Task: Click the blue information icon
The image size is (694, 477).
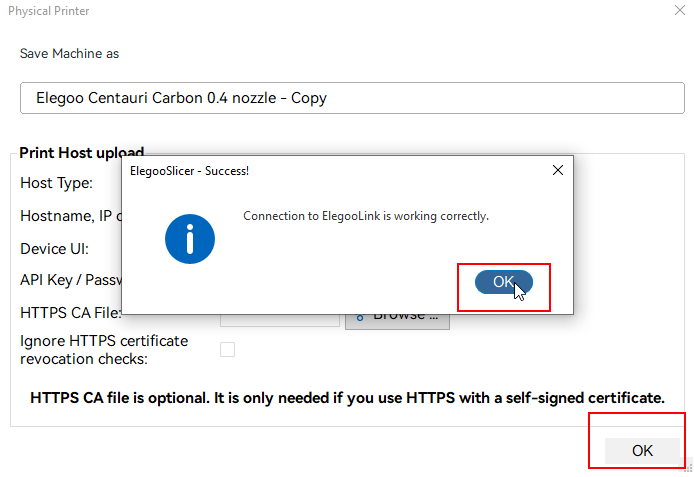Action: point(190,238)
